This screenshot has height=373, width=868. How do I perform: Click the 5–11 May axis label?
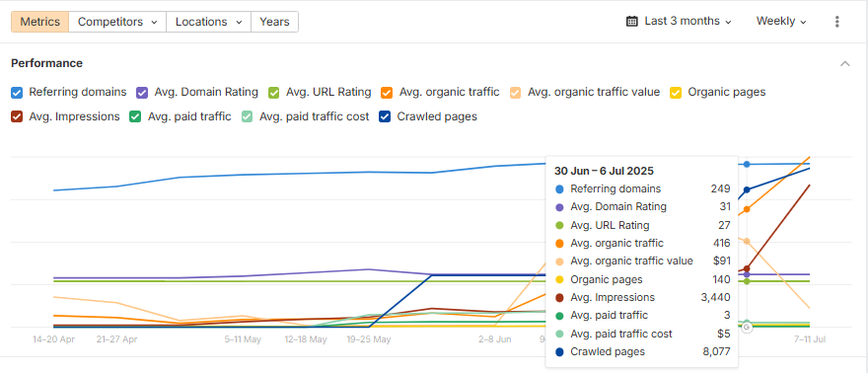243,339
